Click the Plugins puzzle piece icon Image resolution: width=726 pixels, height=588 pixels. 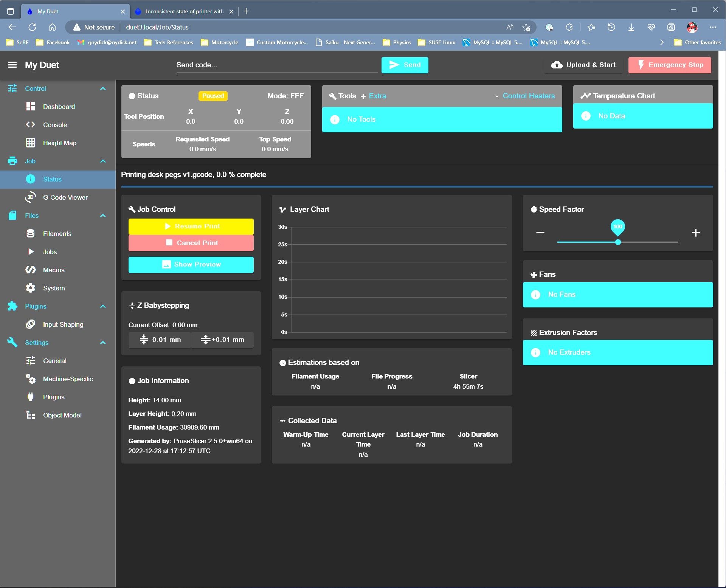coord(12,306)
